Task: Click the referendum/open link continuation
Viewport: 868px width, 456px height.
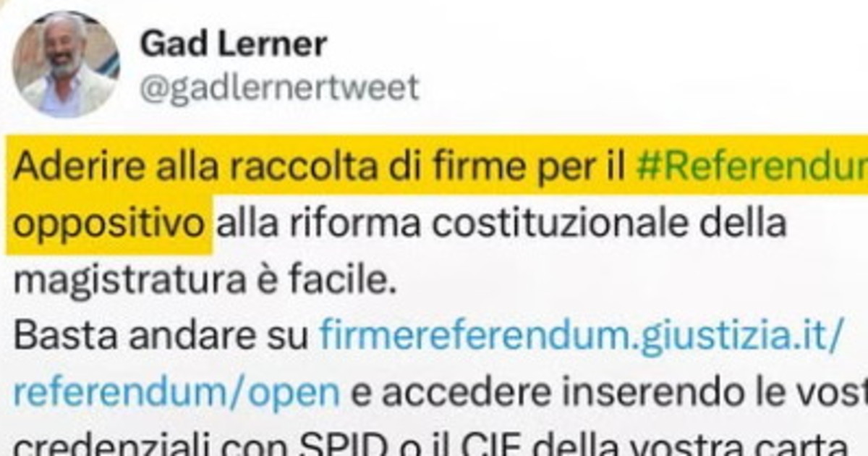Action: (176, 392)
